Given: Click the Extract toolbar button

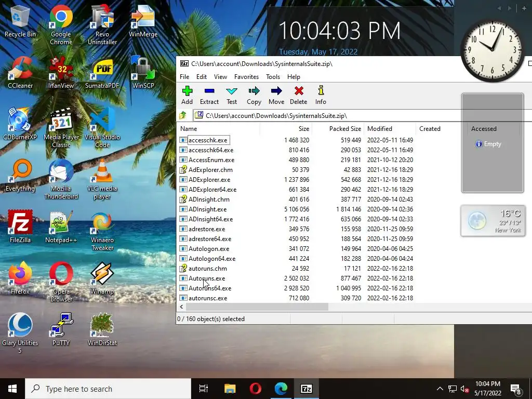Looking at the screenshot, I should 209,96.
